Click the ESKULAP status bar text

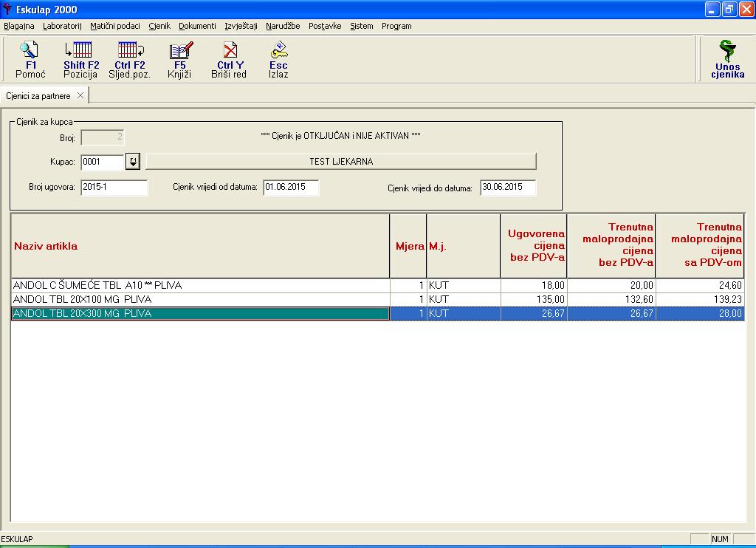coord(17,539)
